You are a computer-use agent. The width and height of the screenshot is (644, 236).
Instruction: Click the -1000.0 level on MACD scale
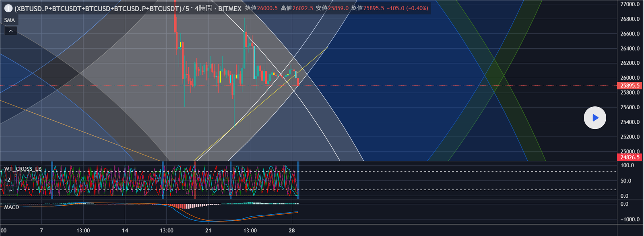[630, 219]
